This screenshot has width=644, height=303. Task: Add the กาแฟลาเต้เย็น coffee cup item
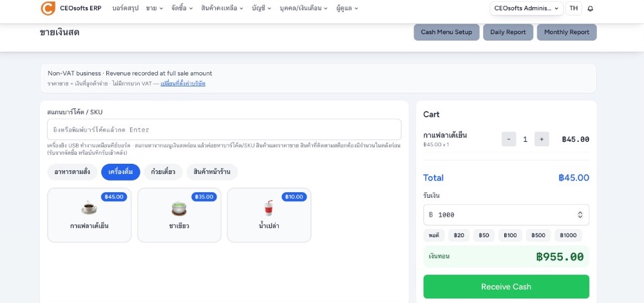pyautogui.click(x=90, y=215)
